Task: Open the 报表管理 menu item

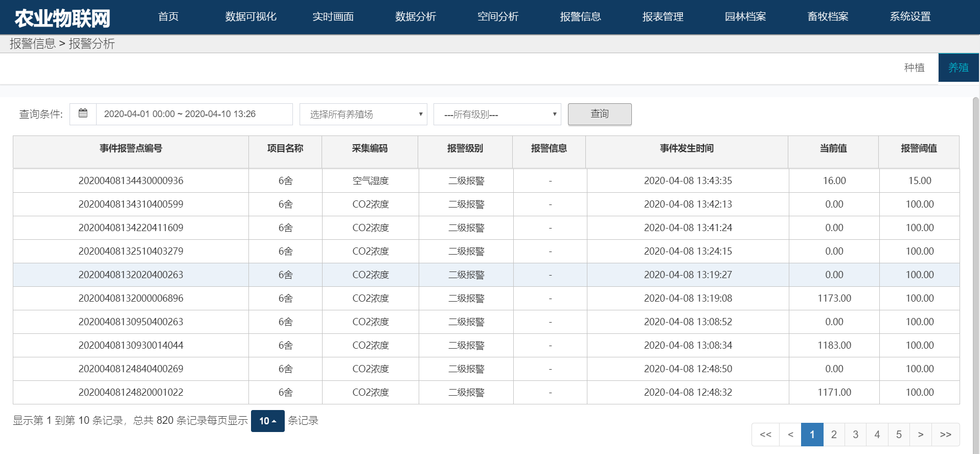Action: coord(663,17)
